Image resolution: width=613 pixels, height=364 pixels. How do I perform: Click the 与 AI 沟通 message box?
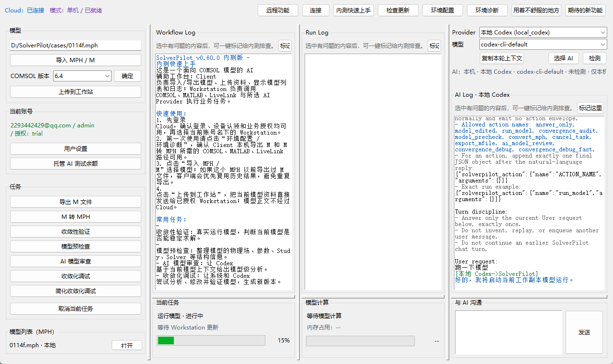click(x=508, y=332)
